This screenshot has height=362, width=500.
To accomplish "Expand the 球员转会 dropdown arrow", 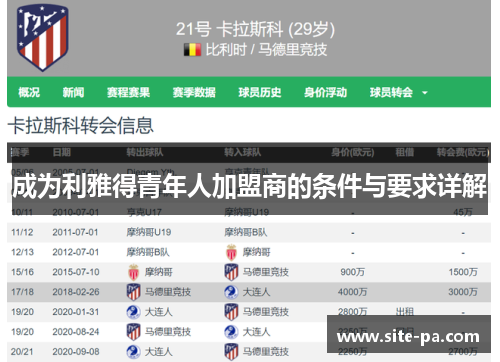I will (425, 93).
